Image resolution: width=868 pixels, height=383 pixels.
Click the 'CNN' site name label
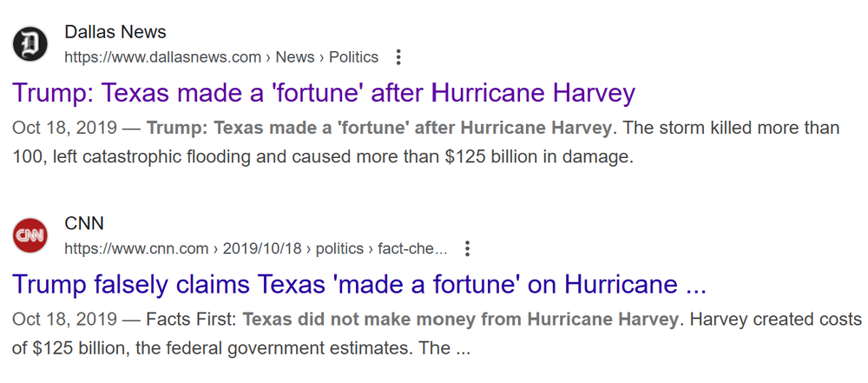[x=84, y=223]
